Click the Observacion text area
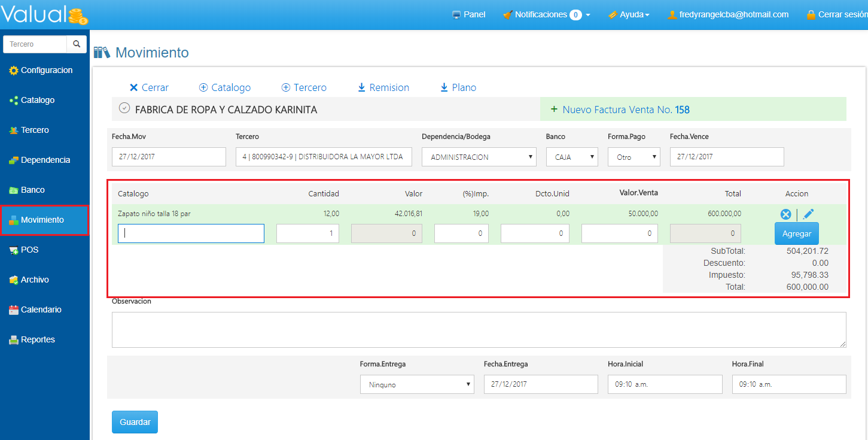Image resolution: width=868 pixels, height=440 pixels. [479, 329]
